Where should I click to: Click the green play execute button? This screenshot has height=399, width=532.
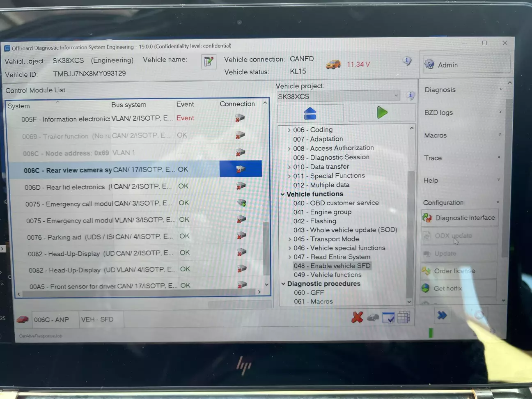[x=382, y=112]
